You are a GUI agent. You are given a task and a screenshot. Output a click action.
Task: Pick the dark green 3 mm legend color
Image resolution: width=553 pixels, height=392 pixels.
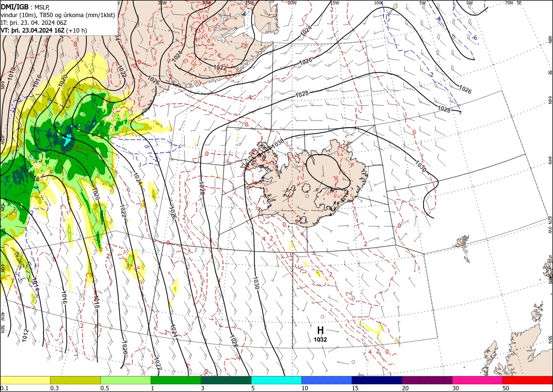click(x=226, y=380)
